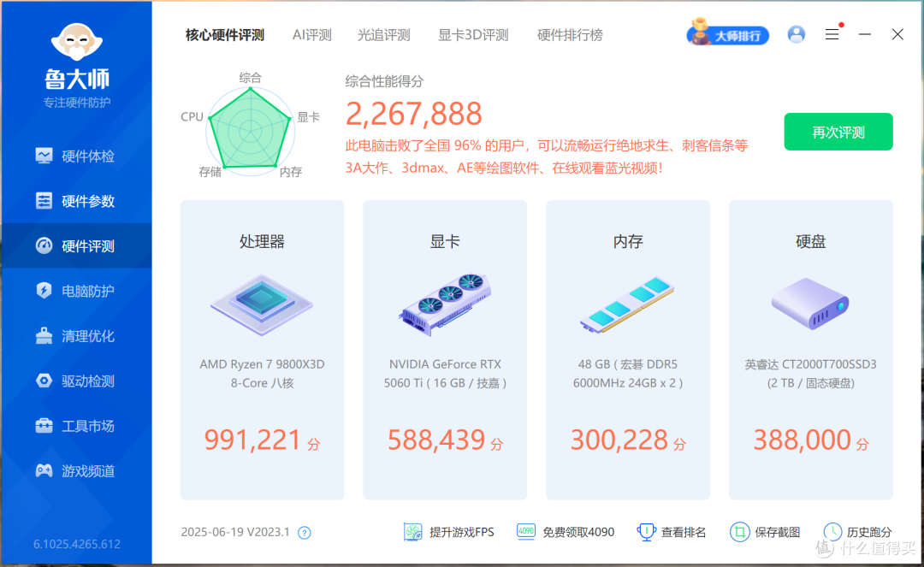Click the 处理器 card title

(262, 241)
